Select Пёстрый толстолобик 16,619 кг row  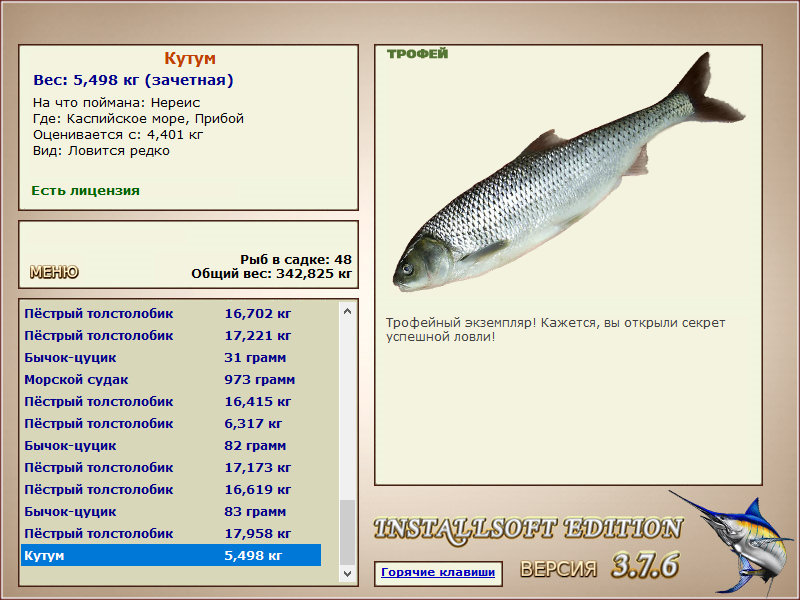[171, 489]
